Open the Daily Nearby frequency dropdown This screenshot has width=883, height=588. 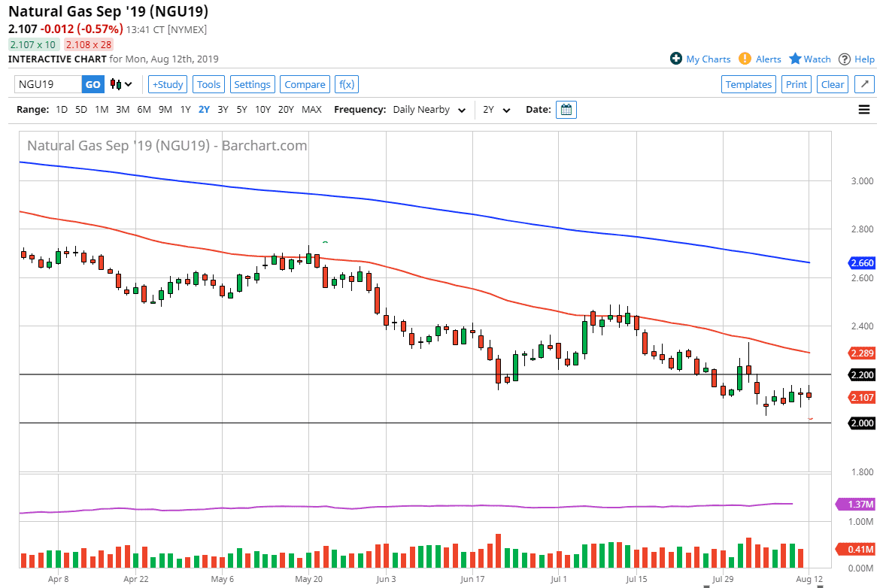(429, 110)
